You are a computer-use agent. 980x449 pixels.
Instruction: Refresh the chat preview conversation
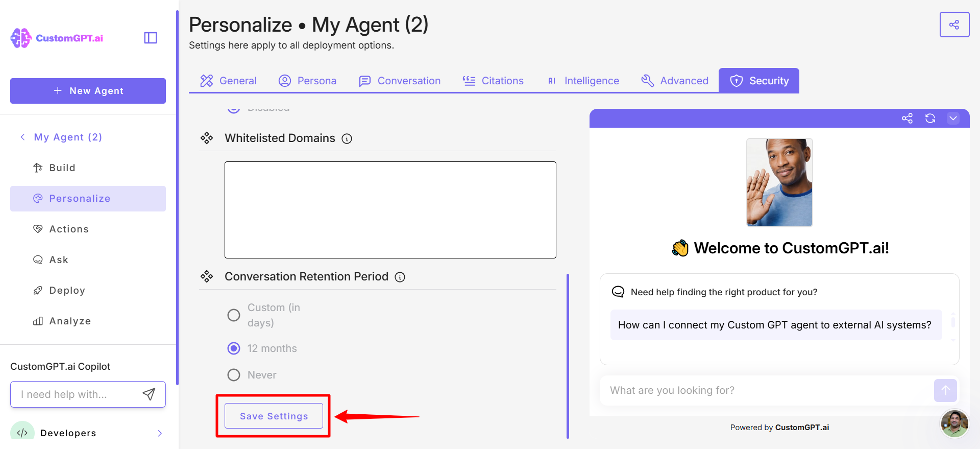point(930,119)
